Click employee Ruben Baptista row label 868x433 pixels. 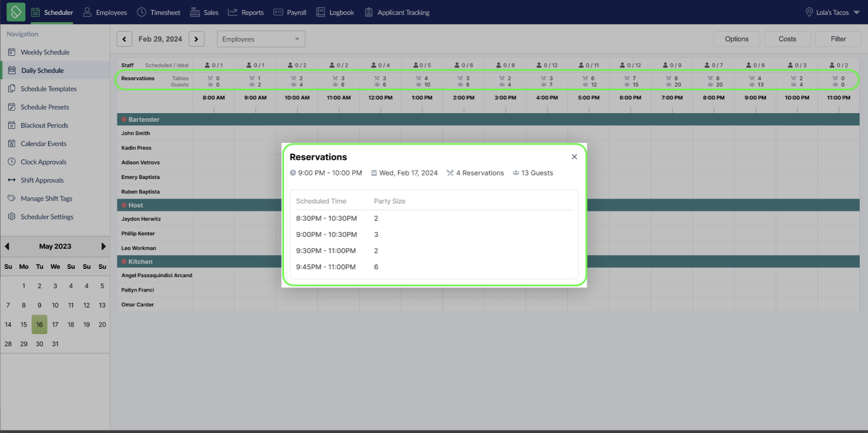pos(141,192)
